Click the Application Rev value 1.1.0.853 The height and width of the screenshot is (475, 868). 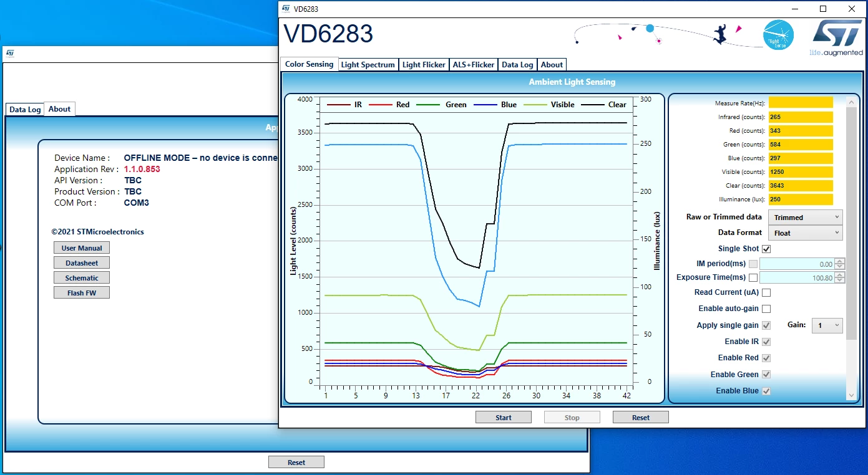[x=142, y=169]
